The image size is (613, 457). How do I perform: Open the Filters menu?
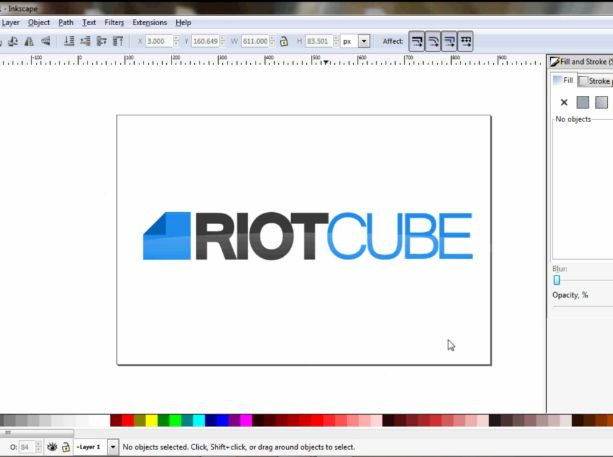114,23
